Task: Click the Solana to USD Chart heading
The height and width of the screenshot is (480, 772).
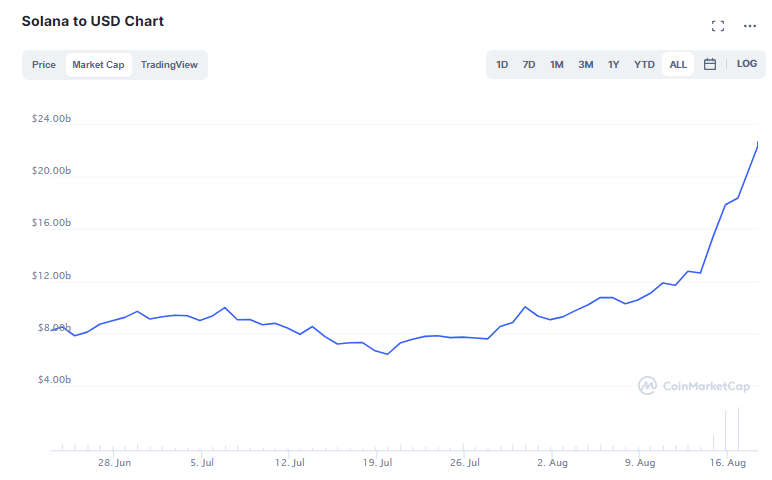Action: point(93,21)
